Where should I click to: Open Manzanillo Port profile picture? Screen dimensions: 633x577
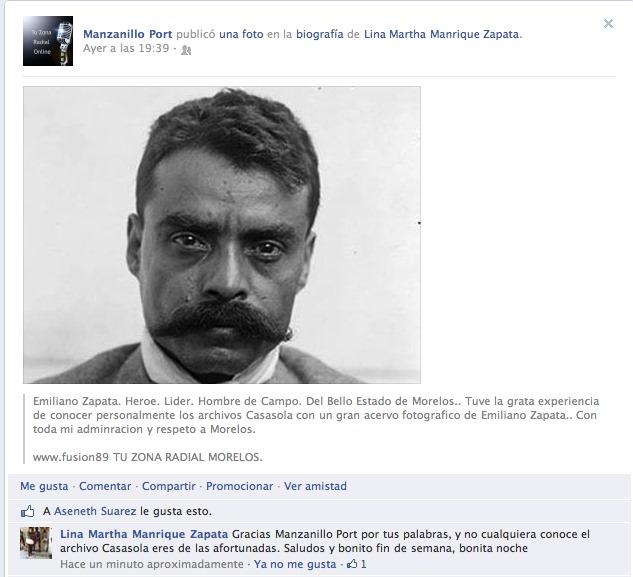(x=48, y=41)
